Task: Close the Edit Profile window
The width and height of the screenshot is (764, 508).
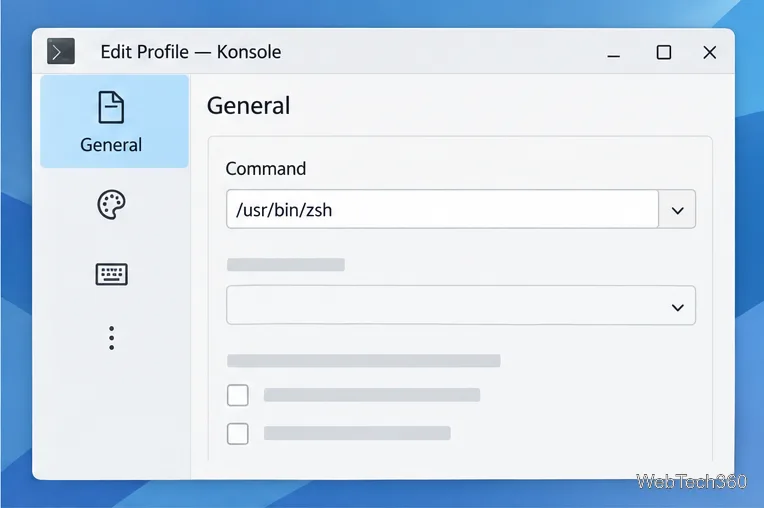Action: tap(709, 52)
